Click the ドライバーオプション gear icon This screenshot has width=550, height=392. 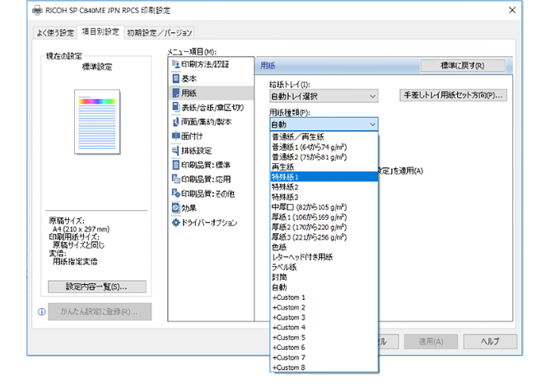point(175,222)
